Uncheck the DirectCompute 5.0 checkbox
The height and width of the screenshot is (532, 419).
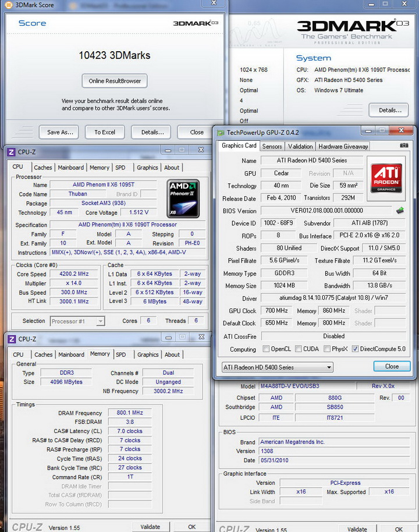coord(355,349)
